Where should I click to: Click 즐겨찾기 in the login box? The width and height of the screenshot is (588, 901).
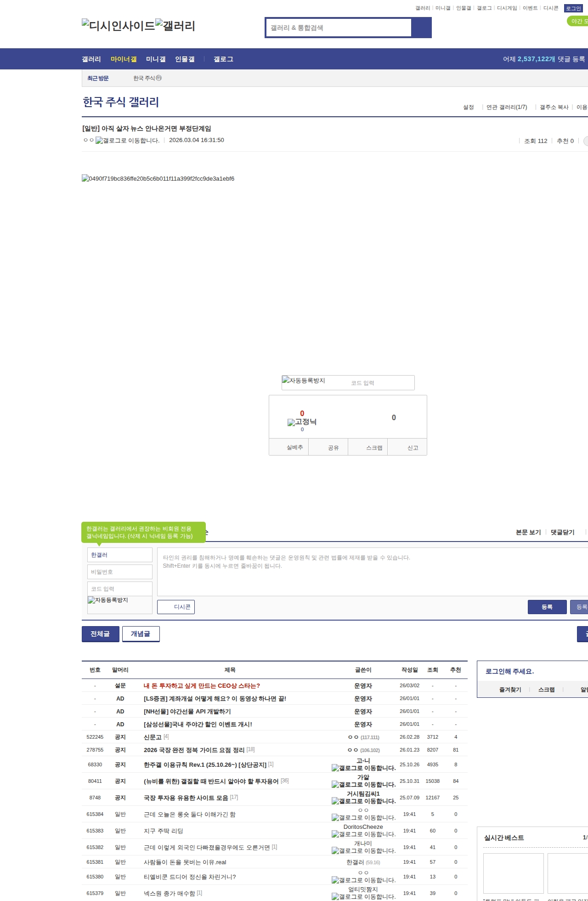[510, 690]
